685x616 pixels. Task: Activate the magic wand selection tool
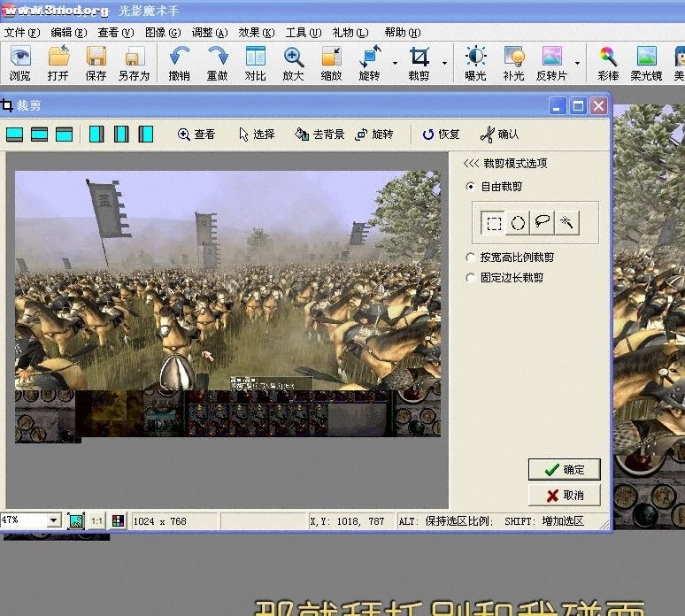(x=566, y=223)
